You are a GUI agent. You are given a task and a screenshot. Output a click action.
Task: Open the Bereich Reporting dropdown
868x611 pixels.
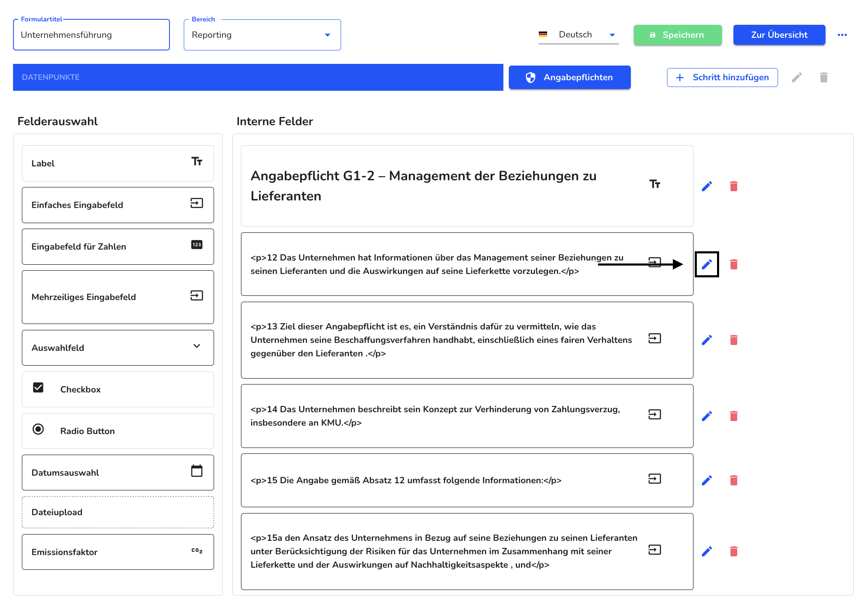(x=262, y=35)
